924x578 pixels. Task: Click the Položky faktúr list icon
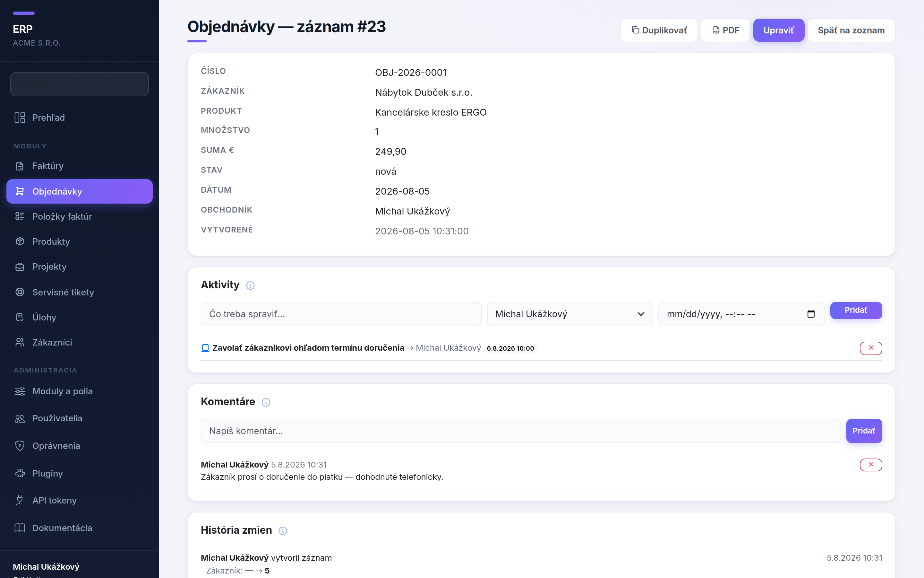tap(20, 216)
